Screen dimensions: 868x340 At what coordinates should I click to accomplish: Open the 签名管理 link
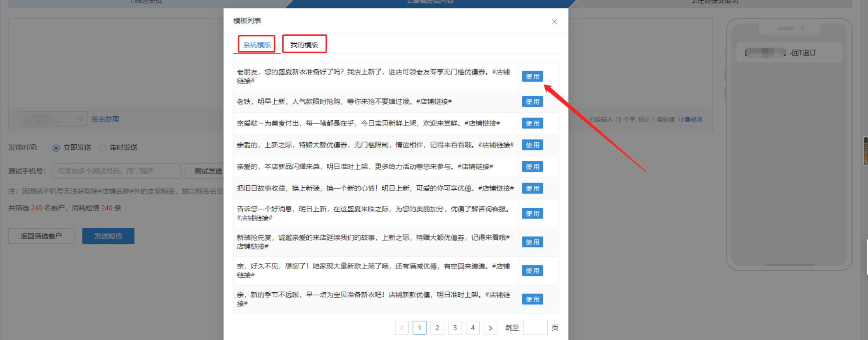pyautogui.click(x=105, y=119)
